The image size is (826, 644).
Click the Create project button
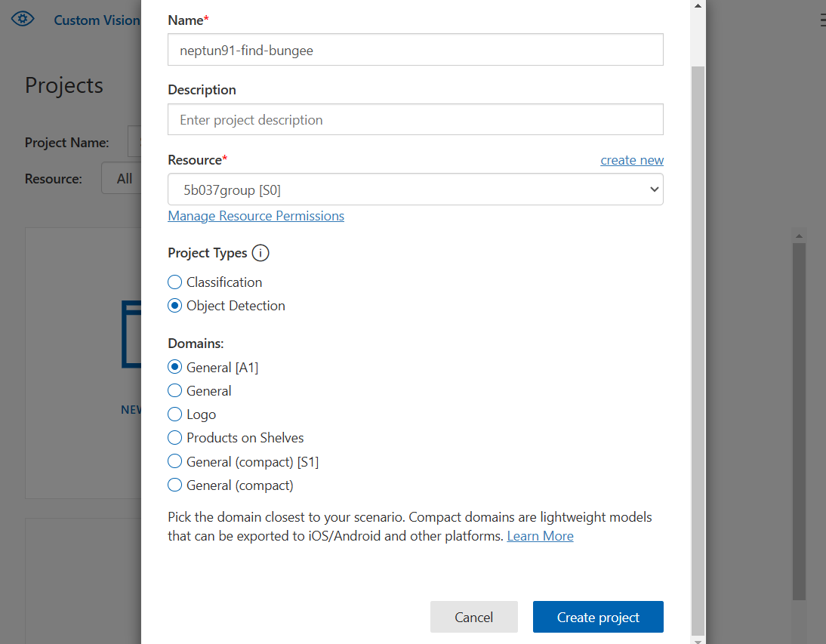(x=598, y=617)
